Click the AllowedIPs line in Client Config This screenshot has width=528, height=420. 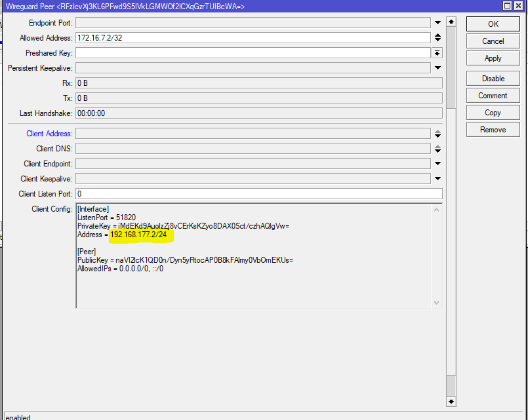(x=120, y=269)
